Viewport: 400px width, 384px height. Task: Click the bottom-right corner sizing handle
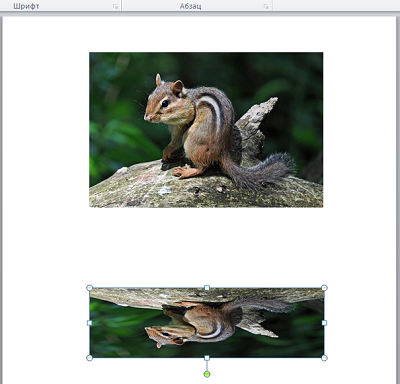324,358
